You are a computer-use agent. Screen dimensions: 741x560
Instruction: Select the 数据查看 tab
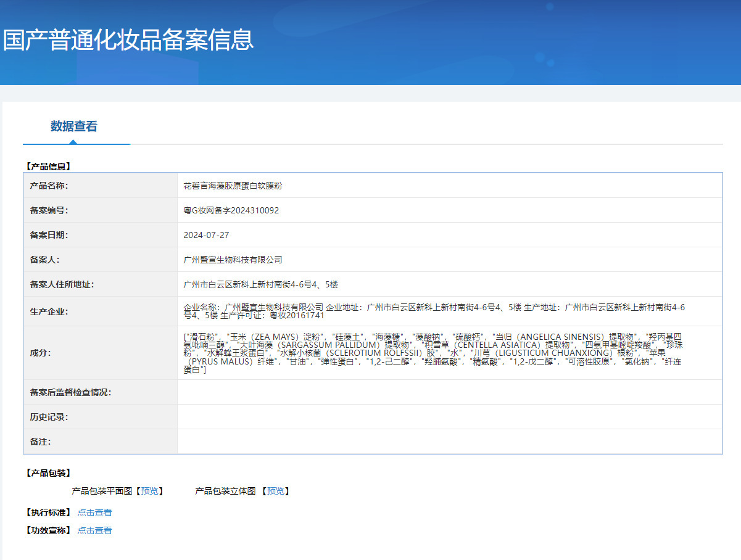pyautogui.click(x=74, y=126)
